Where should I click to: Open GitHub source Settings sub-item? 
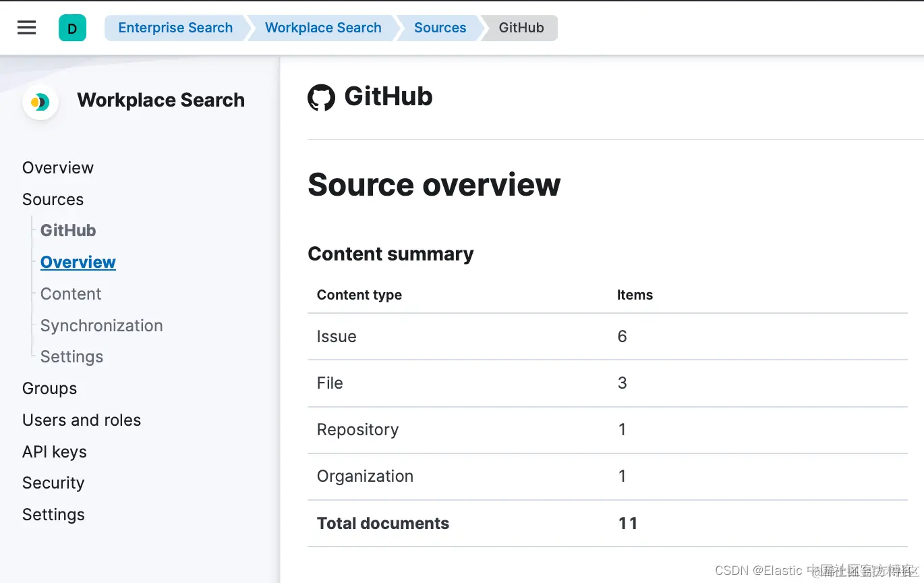[71, 356]
